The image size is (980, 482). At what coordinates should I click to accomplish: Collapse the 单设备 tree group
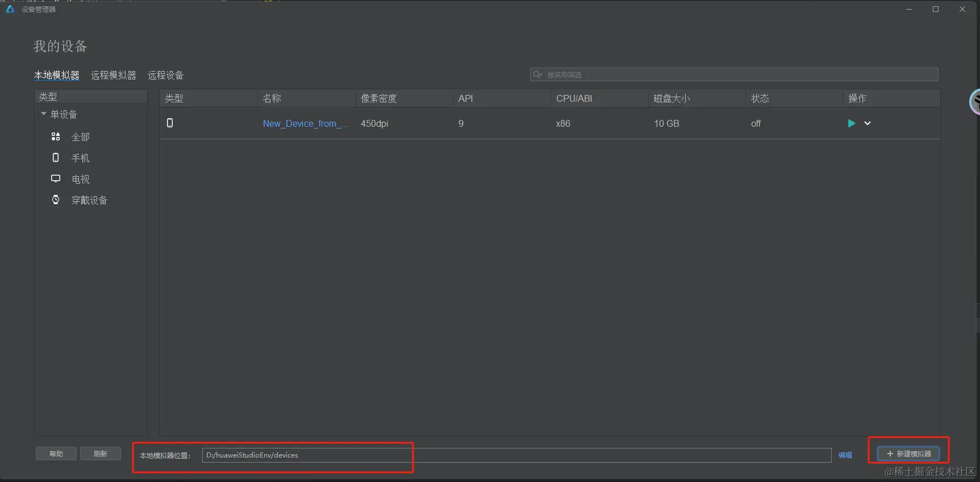[44, 114]
